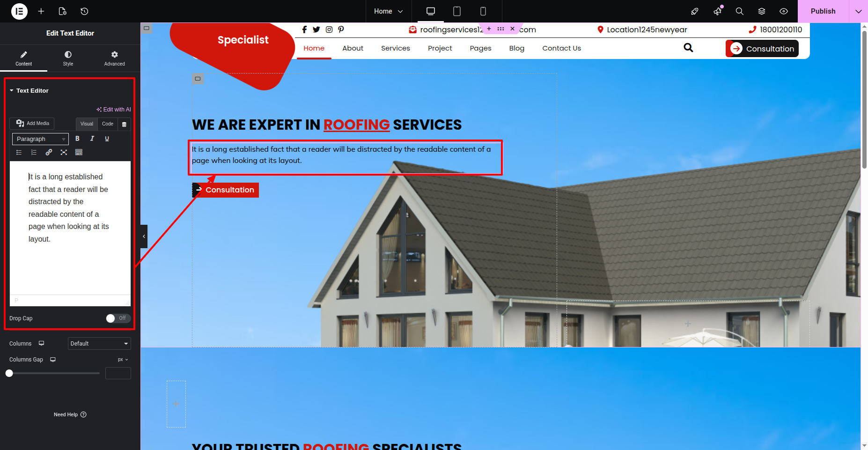Open the Add Element plus icon
This screenshot has height=450, width=868.
41,11
